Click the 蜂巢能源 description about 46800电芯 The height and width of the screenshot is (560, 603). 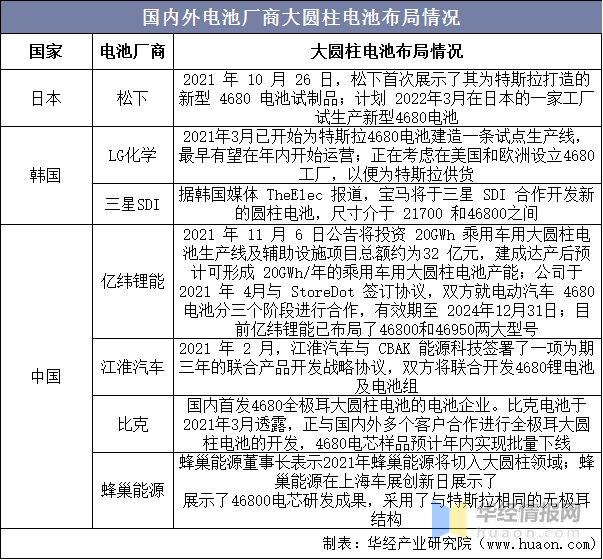pyautogui.click(x=387, y=490)
